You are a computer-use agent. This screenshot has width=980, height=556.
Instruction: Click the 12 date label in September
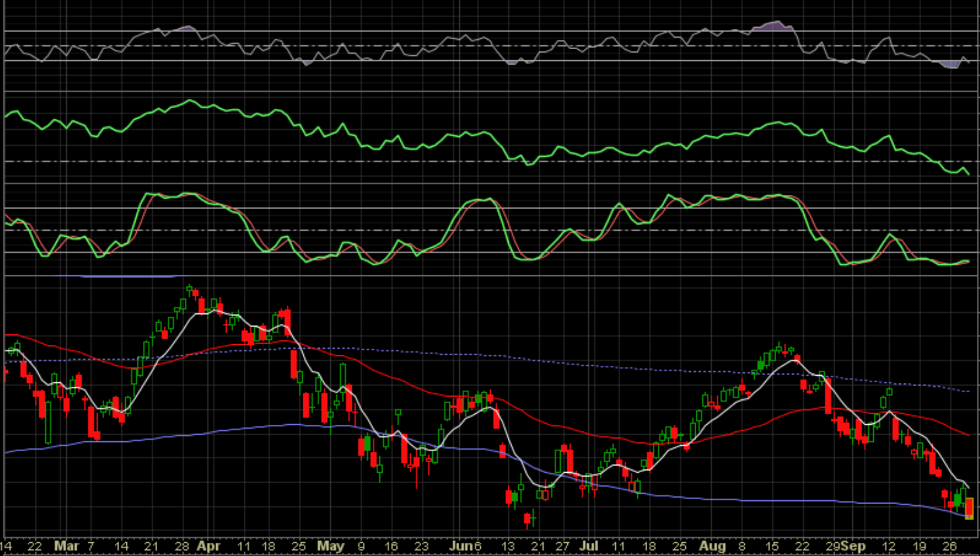[888, 546]
